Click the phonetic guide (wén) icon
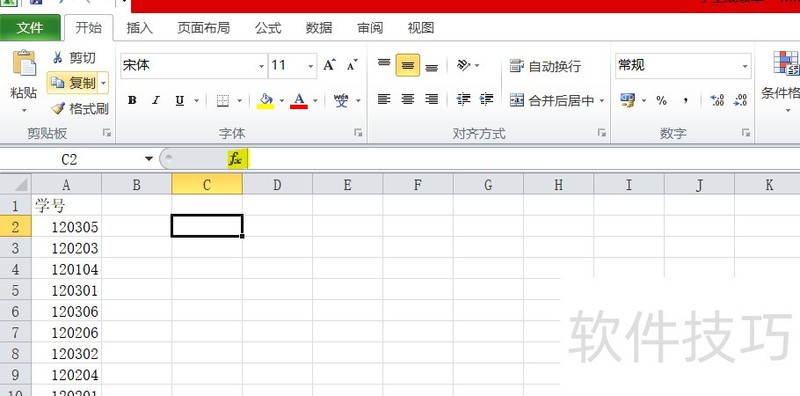Viewport: 800px width, 396px height. pyautogui.click(x=341, y=101)
